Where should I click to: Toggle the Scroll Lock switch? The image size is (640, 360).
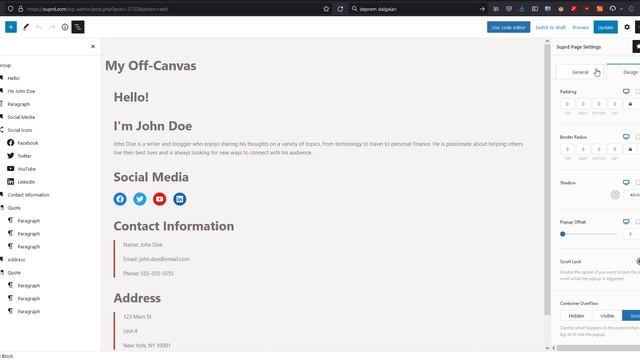(x=638, y=261)
